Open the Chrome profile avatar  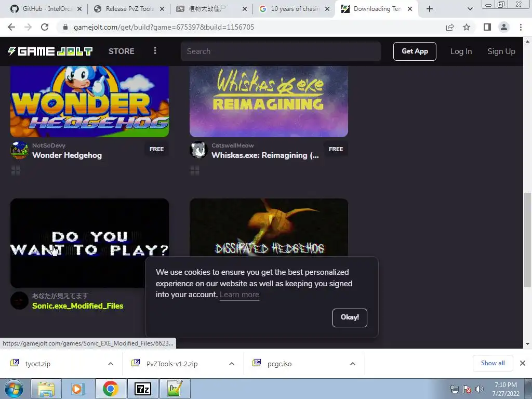coord(504,27)
